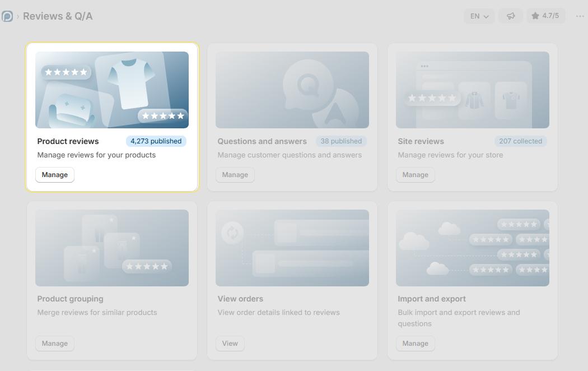Image resolution: width=588 pixels, height=371 pixels.
Task: Open the announcements megaphone icon
Action: tap(510, 16)
